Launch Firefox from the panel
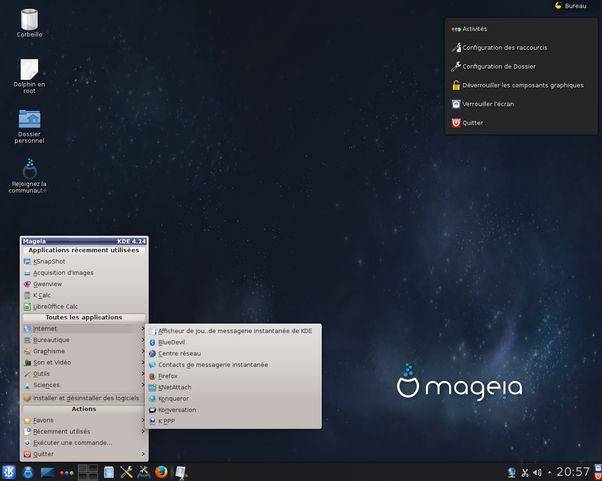 (x=161, y=472)
